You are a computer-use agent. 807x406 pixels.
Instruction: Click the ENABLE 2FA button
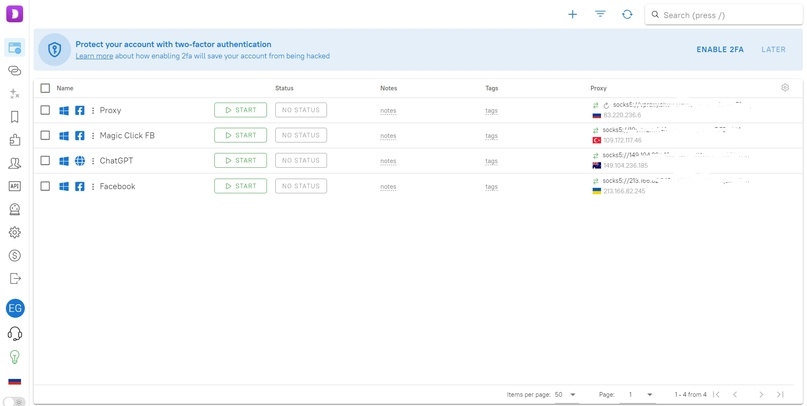pyautogui.click(x=720, y=49)
